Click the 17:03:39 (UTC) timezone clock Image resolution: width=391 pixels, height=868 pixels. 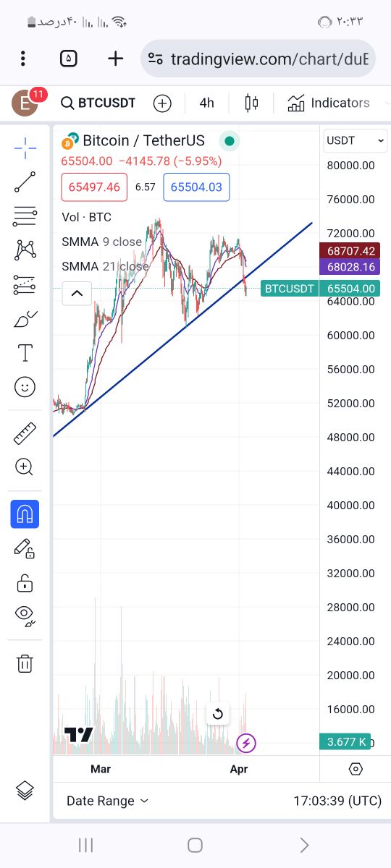coord(337,801)
